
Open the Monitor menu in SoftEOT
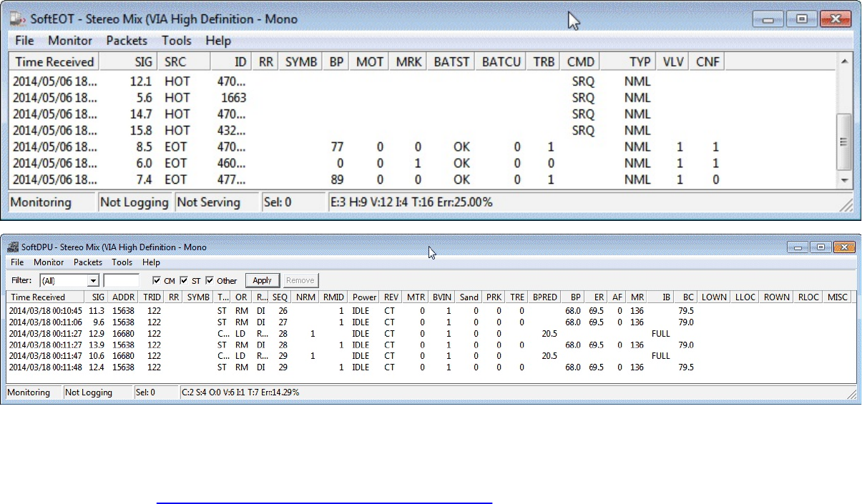pos(70,41)
